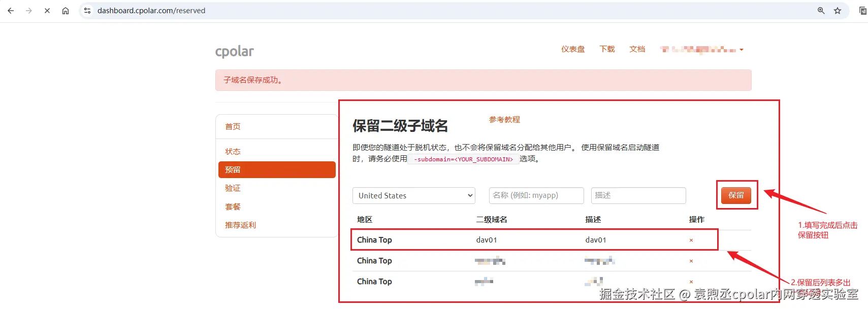Click the browser forward arrow
The width and height of the screenshot is (868, 311).
(x=29, y=11)
